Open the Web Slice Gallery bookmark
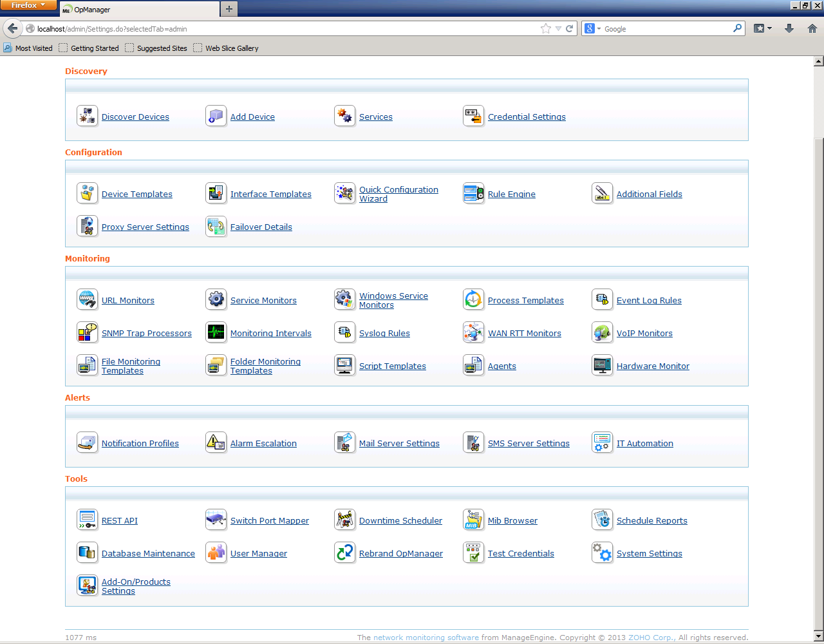Screen dimensions: 824x644 (226, 48)
